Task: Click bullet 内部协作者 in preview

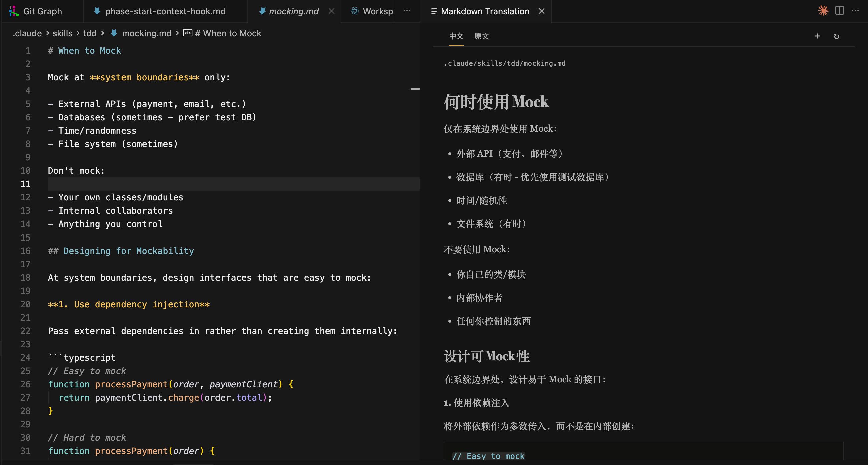Action: click(x=479, y=298)
